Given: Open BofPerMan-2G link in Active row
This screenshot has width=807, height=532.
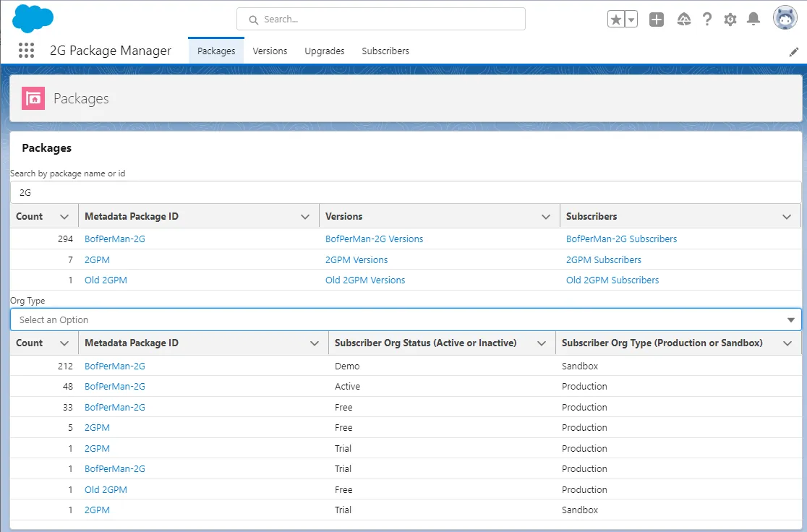Looking at the screenshot, I should click(x=115, y=386).
